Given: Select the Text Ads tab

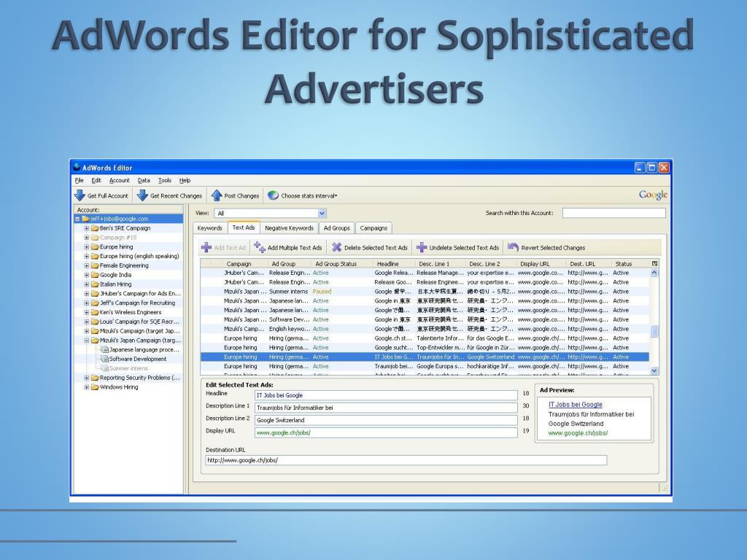Looking at the screenshot, I should (244, 227).
